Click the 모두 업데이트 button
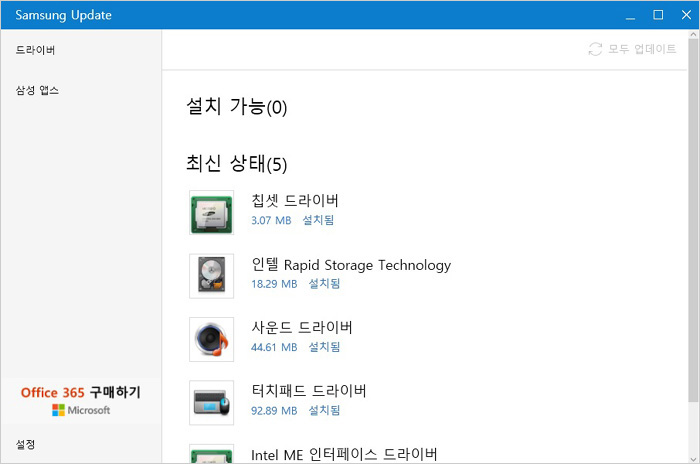 coord(632,49)
